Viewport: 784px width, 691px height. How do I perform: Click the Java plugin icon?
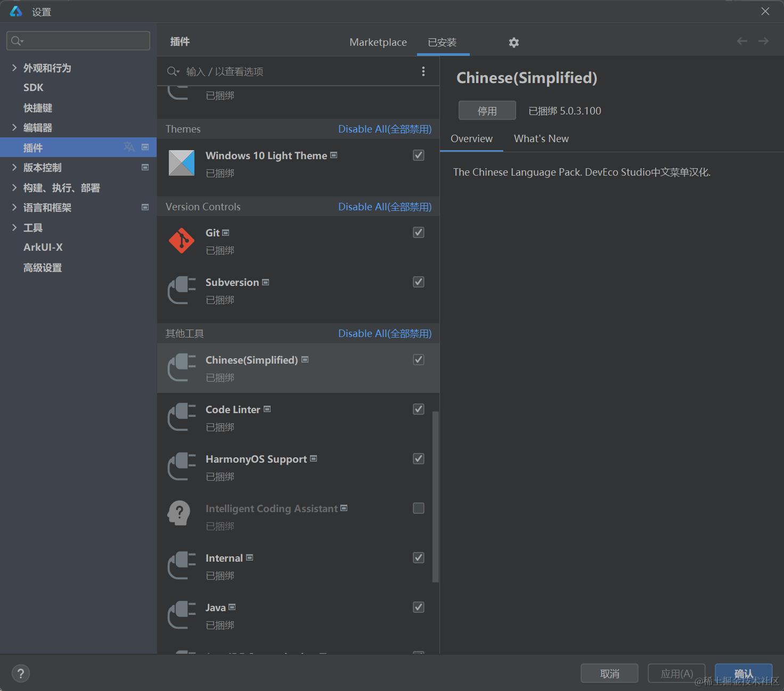[182, 615]
